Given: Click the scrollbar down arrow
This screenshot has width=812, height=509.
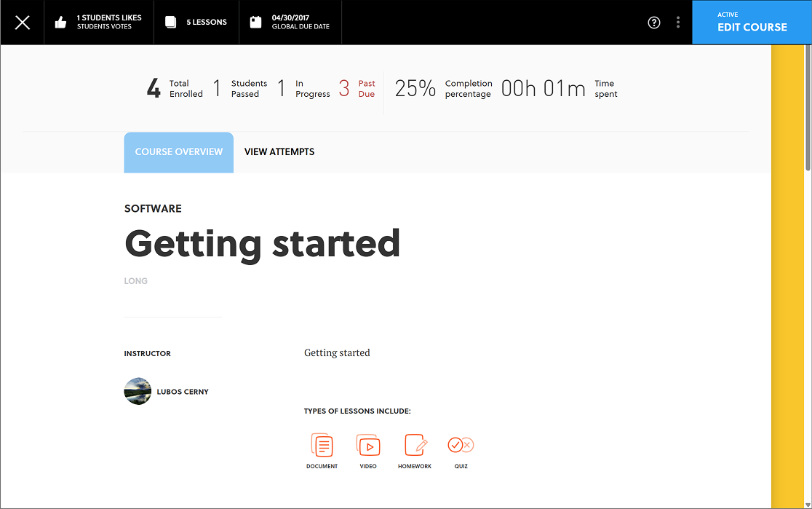Looking at the screenshot, I should click(808, 505).
